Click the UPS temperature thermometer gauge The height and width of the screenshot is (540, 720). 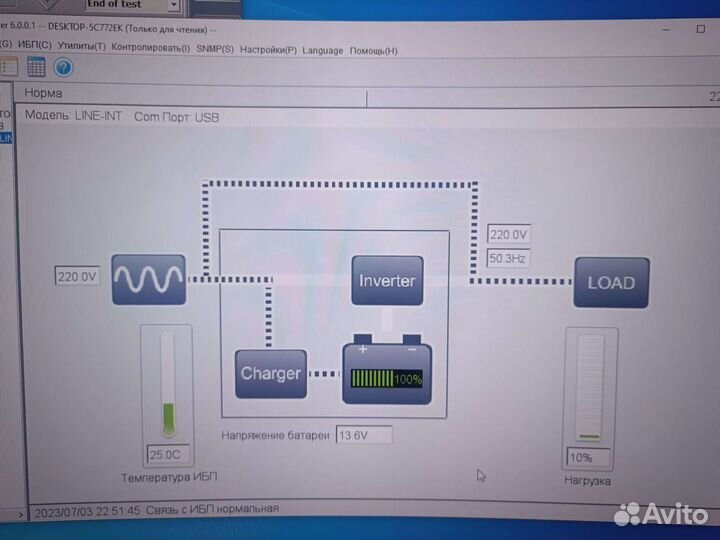click(x=167, y=383)
